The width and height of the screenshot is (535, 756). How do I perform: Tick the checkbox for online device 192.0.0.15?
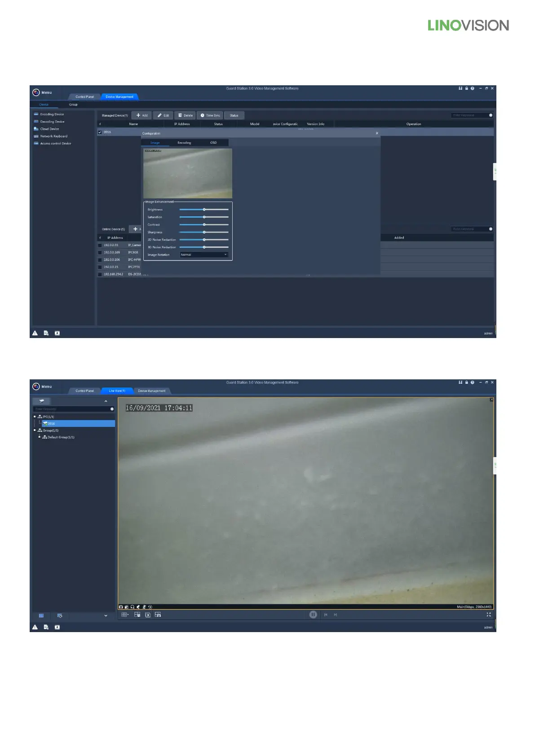[x=100, y=267]
